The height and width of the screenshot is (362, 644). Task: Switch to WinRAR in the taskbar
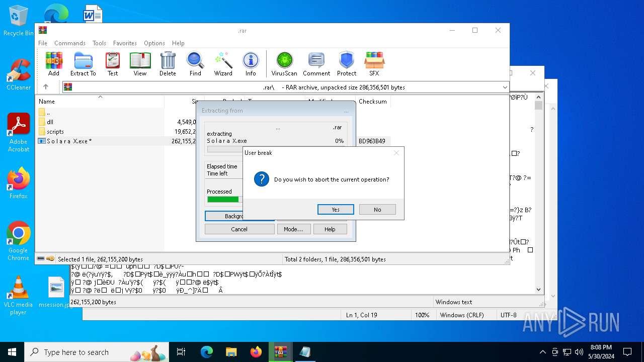[x=280, y=352]
